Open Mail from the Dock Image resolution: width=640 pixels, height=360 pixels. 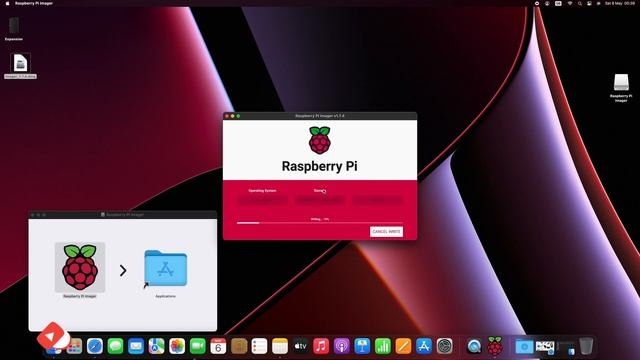pos(136,347)
